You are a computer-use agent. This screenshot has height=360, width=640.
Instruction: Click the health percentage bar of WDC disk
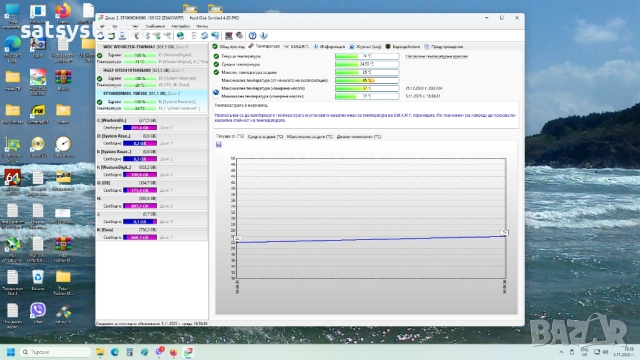coord(140,55)
